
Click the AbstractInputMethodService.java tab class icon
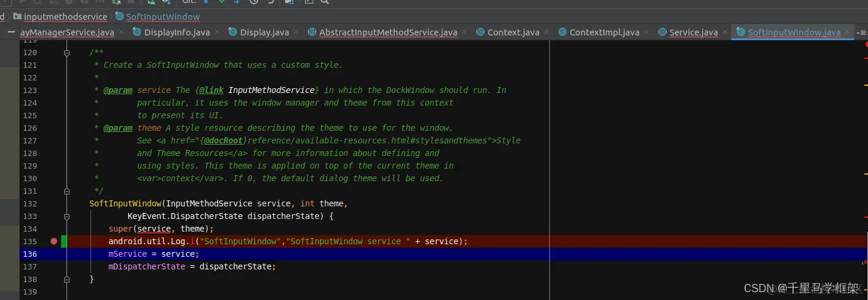[x=311, y=32]
